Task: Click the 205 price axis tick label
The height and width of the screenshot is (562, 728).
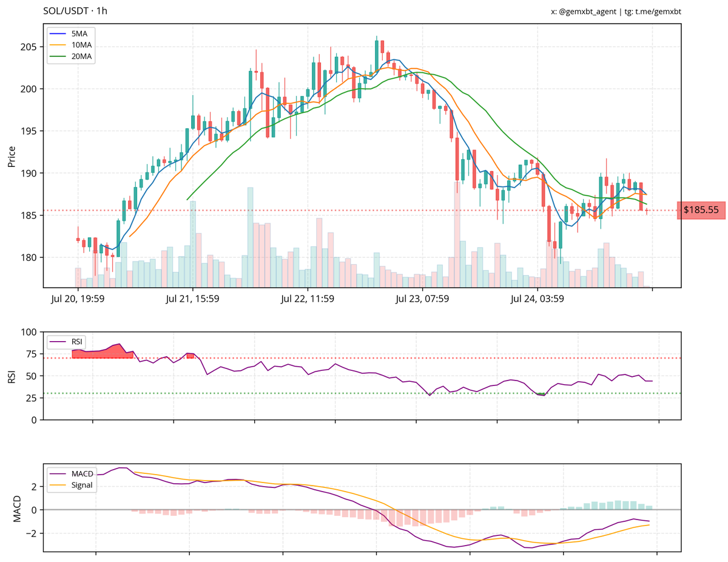Action: coord(30,47)
